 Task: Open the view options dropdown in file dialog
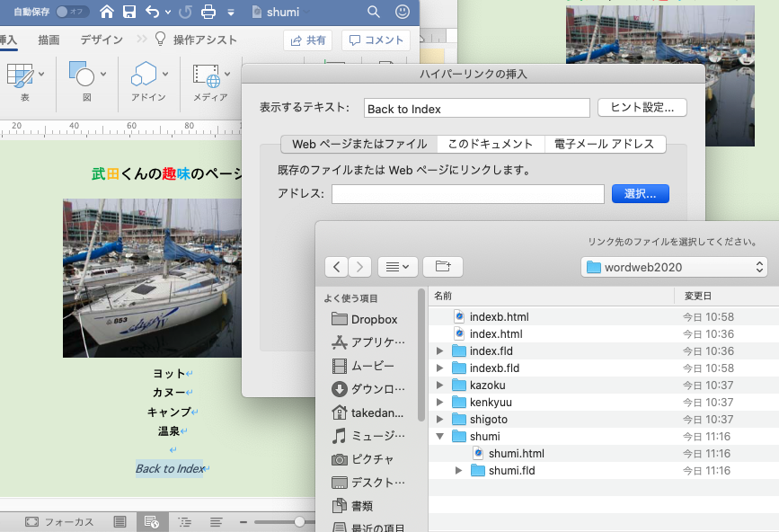click(395, 266)
